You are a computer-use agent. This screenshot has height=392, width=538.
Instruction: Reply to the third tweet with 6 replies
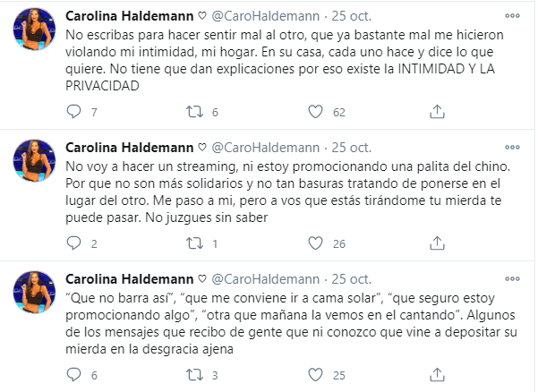point(75,373)
